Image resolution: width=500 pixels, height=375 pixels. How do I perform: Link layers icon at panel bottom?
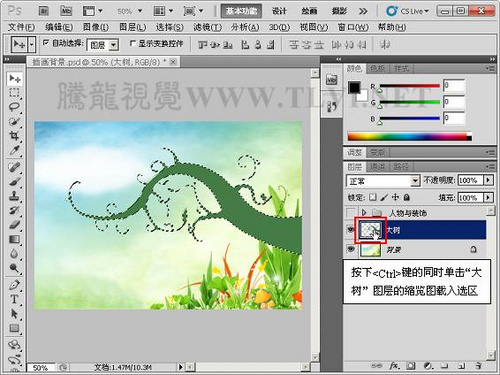coord(377,366)
